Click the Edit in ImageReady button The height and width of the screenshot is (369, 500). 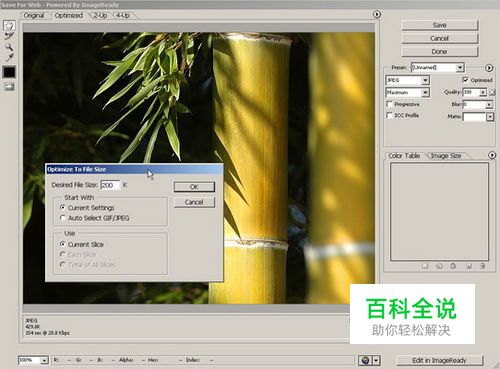click(x=439, y=360)
